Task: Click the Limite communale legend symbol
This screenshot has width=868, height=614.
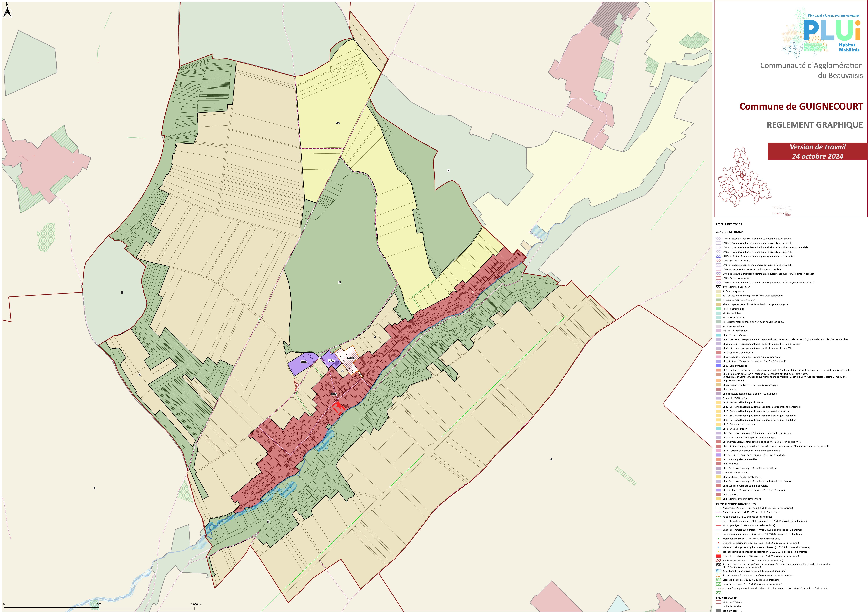Action: tap(718, 602)
